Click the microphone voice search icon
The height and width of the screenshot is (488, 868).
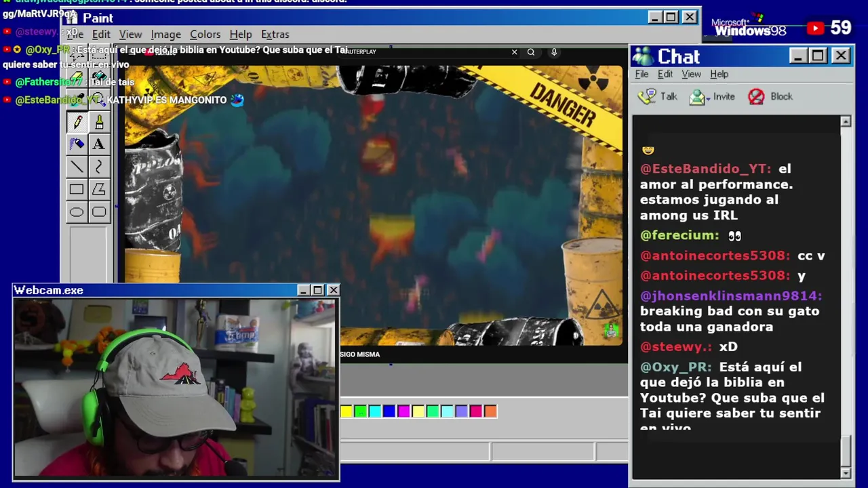point(554,52)
